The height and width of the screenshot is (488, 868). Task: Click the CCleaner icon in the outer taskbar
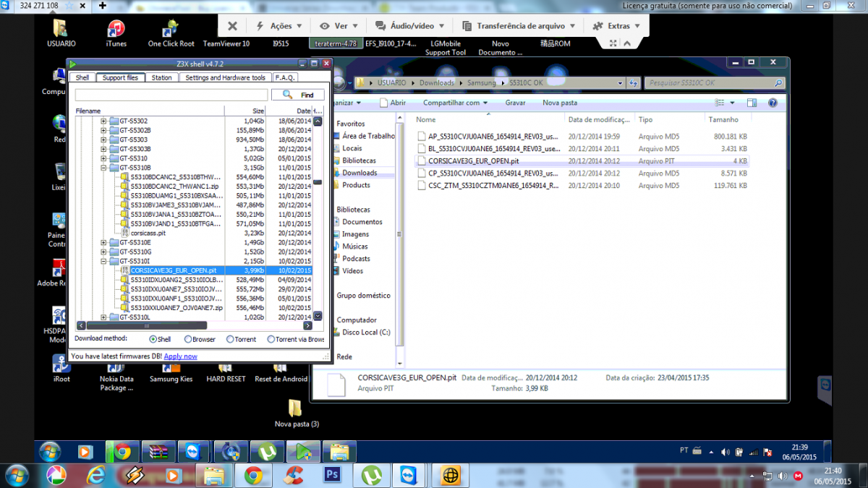point(293,476)
